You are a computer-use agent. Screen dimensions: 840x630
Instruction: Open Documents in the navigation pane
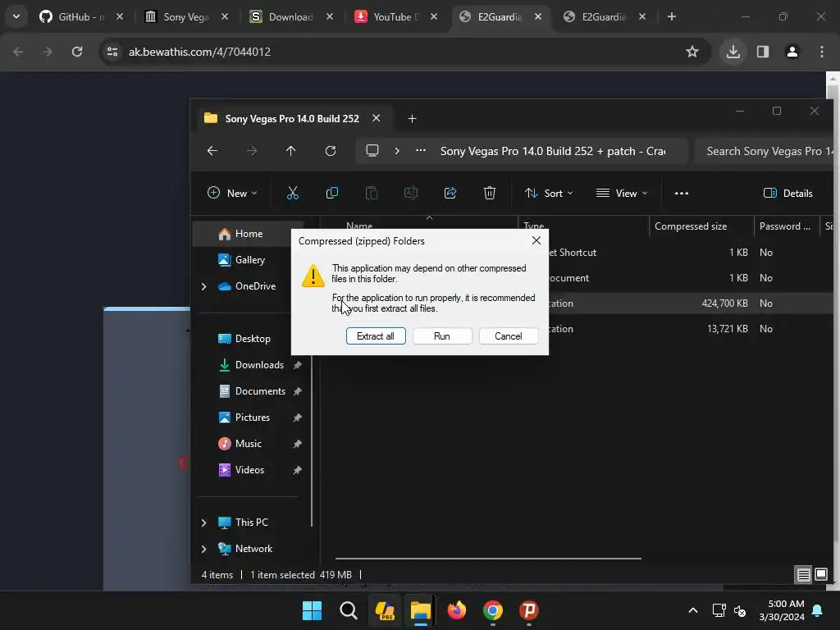coord(260,391)
